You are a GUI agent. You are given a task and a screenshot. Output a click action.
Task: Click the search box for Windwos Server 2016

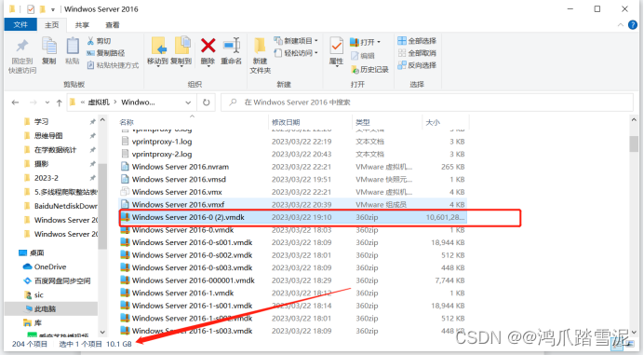(x=427, y=102)
